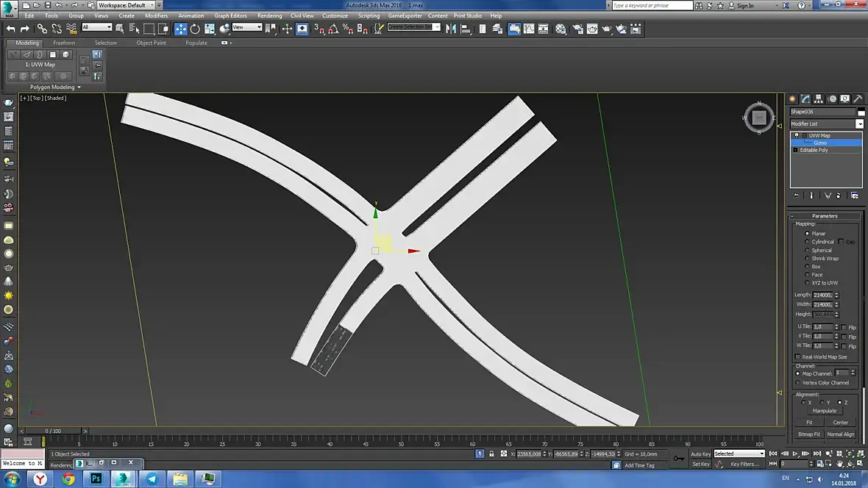868x488 pixels.
Task: Collapse the Parameters rollout
Action: tap(825, 216)
